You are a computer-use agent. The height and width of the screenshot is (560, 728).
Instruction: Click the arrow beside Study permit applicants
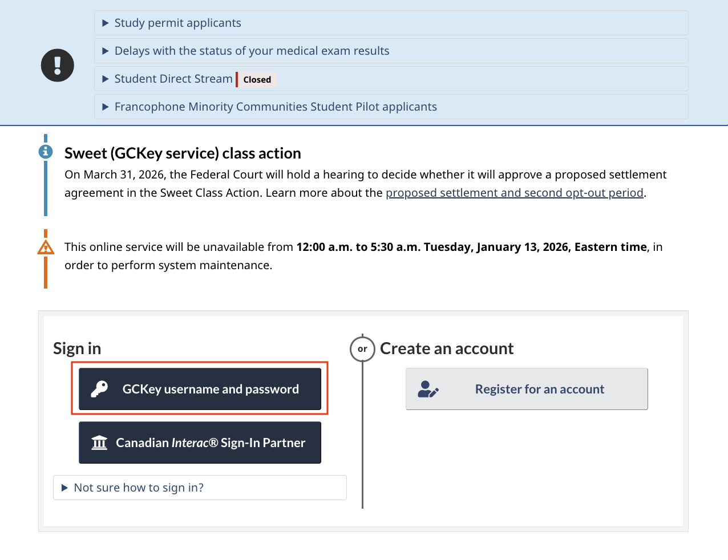point(105,23)
